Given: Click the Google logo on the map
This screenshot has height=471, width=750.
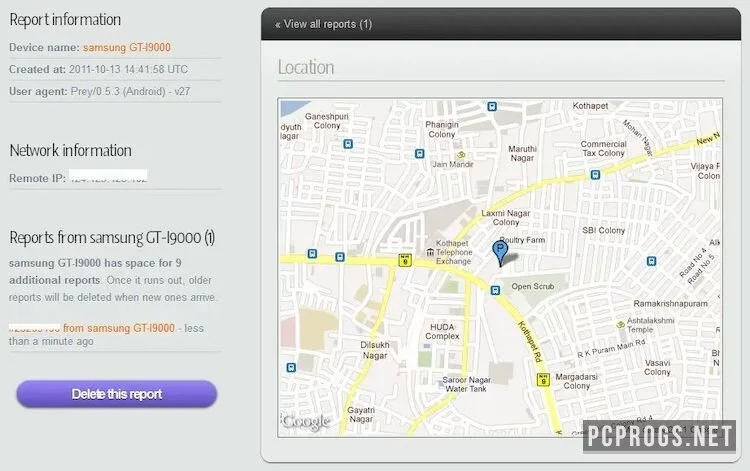Looking at the screenshot, I should 306,422.
